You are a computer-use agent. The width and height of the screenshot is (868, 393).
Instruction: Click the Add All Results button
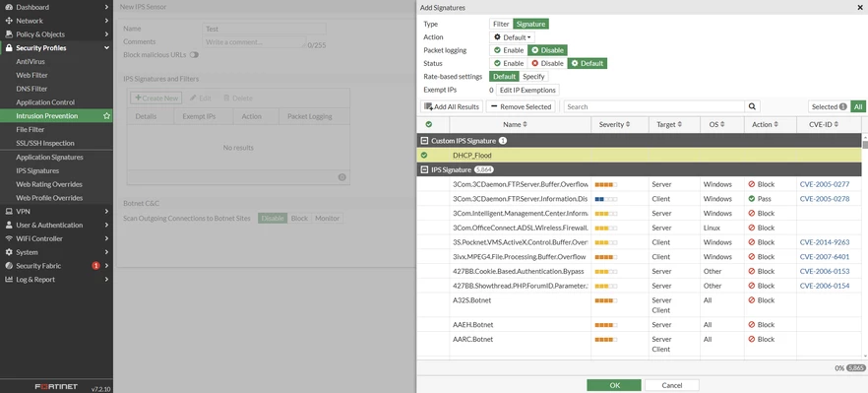pos(451,106)
